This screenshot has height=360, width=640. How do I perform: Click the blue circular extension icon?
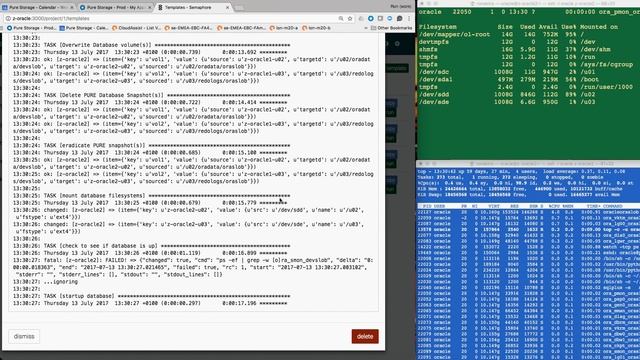[x=371, y=18]
